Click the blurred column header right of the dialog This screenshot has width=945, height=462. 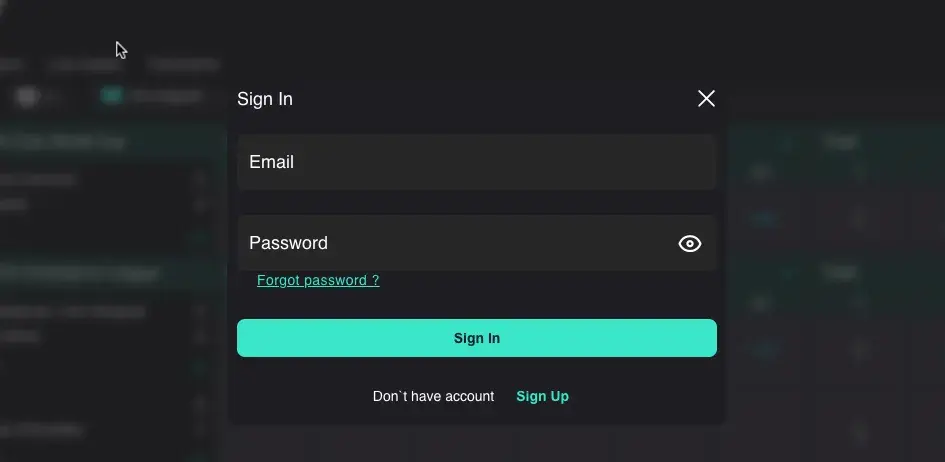838,142
